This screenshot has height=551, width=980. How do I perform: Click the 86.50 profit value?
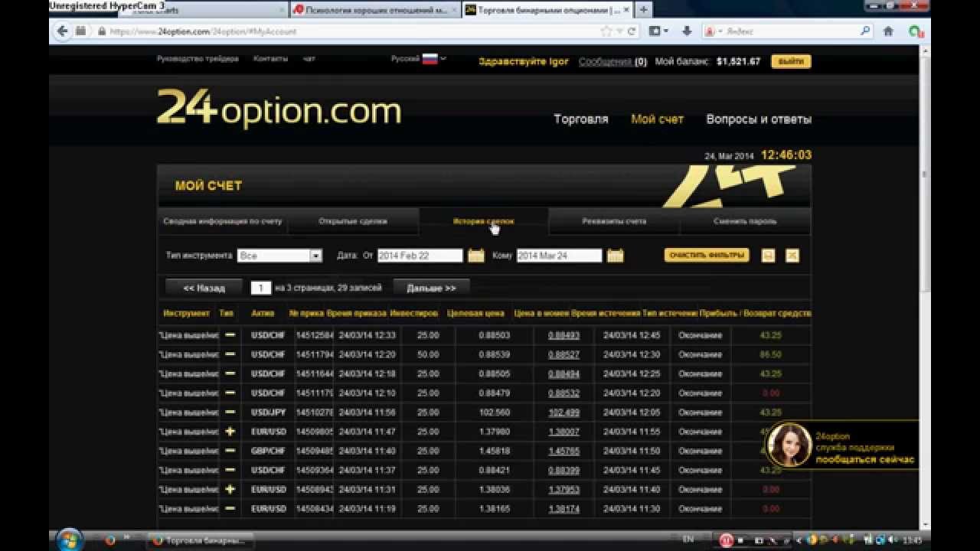pyautogui.click(x=770, y=354)
